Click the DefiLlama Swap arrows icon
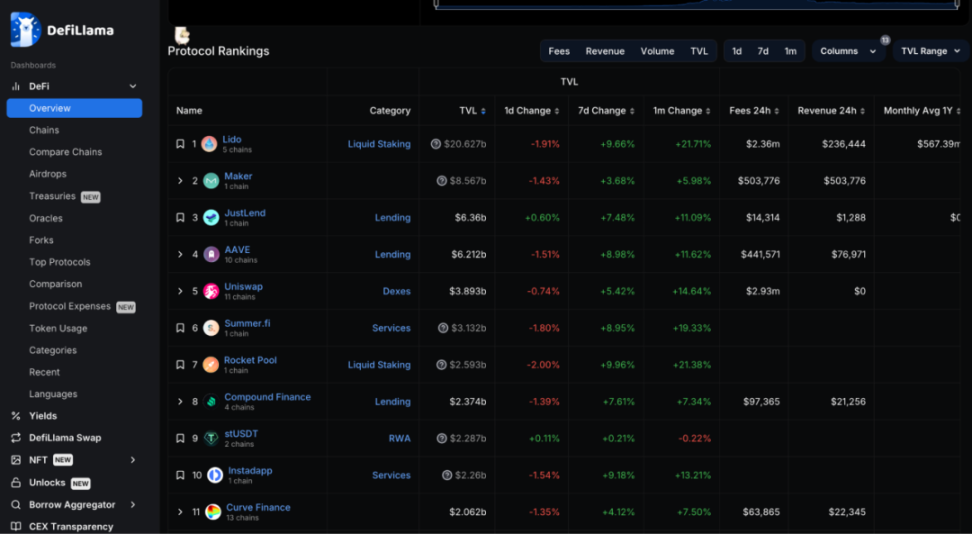This screenshot has width=972, height=534. click(x=16, y=438)
